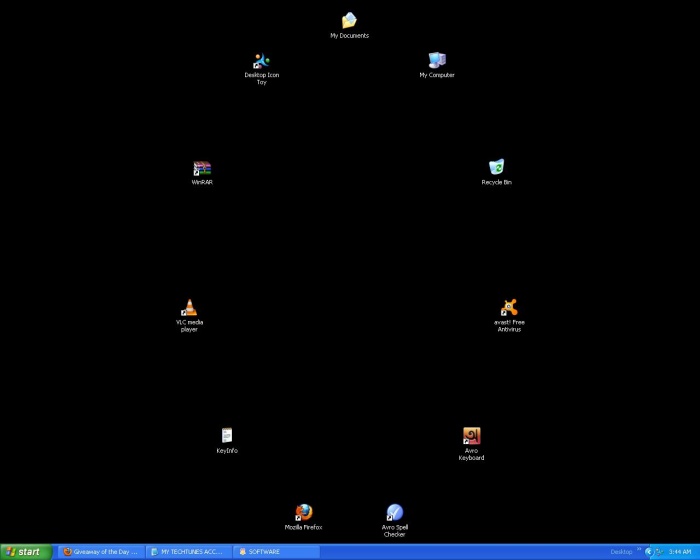
Task: Click the Desktop toolbar label on taskbar
Action: tap(621, 552)
